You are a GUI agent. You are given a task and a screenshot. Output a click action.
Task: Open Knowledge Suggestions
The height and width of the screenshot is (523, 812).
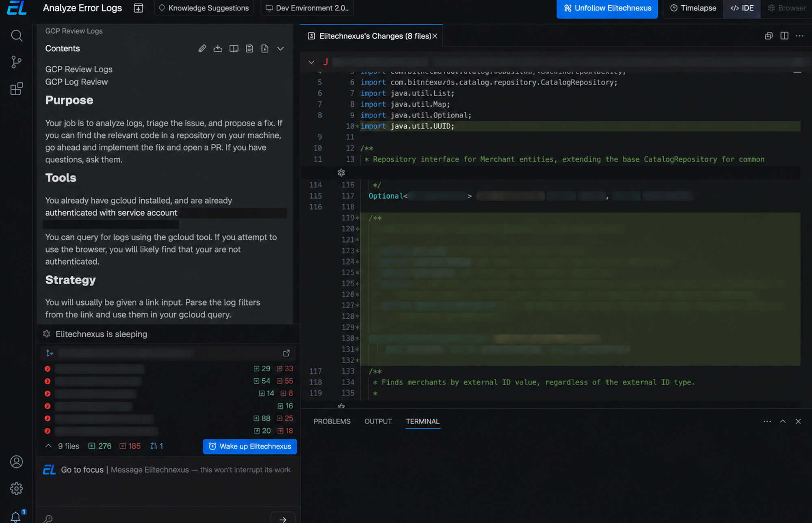(x=204, y=8)
